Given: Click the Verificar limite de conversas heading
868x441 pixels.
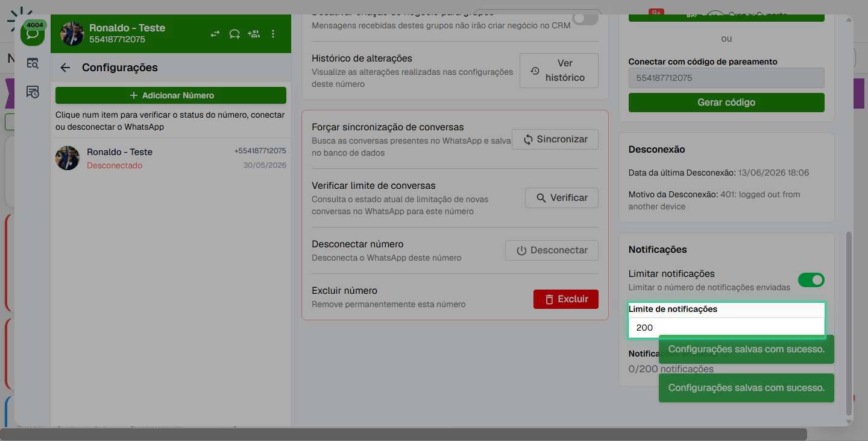Looking at the screenshot, I should point(373,186).
